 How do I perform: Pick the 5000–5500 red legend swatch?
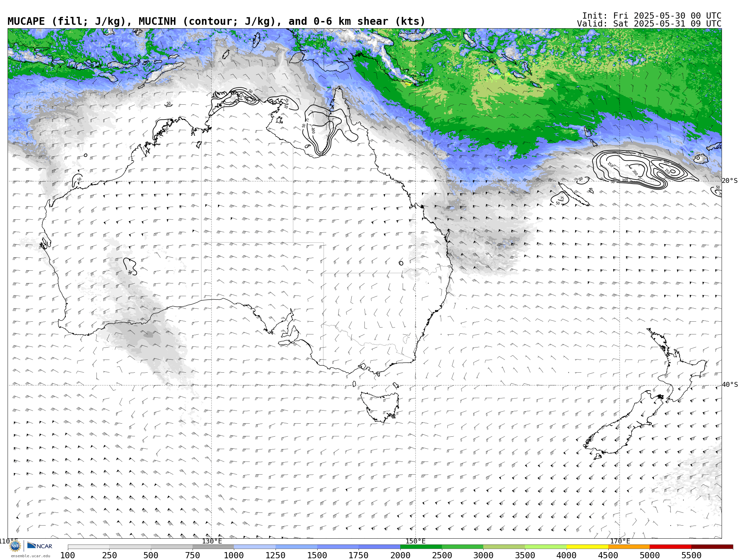671,547
